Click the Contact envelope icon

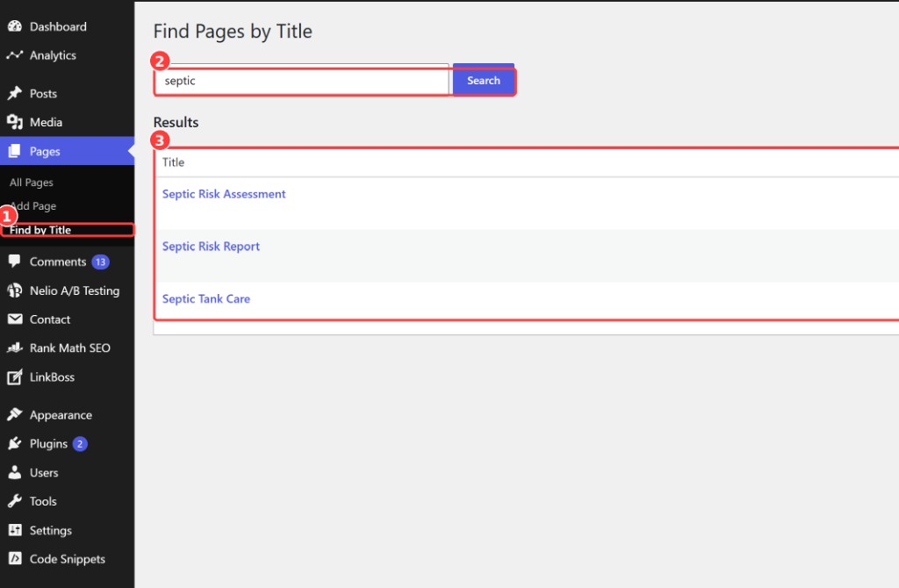coord(15,319)
